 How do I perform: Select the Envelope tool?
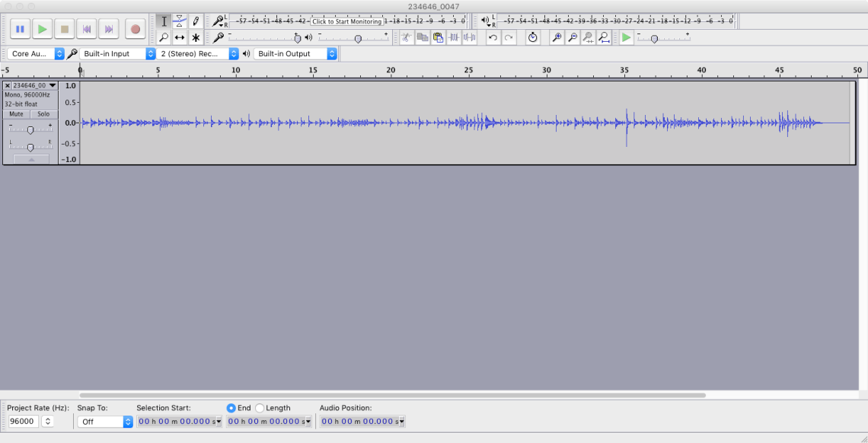coord(180,21)
